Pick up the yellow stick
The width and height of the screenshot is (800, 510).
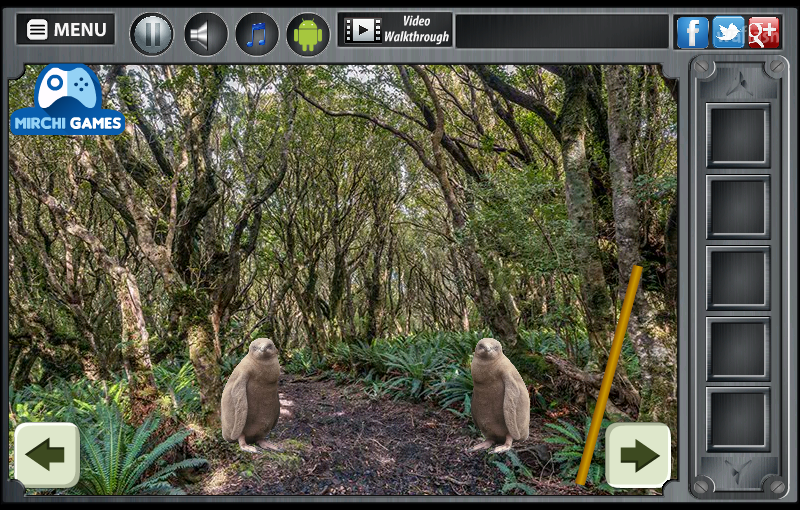(x=609, y=375)
